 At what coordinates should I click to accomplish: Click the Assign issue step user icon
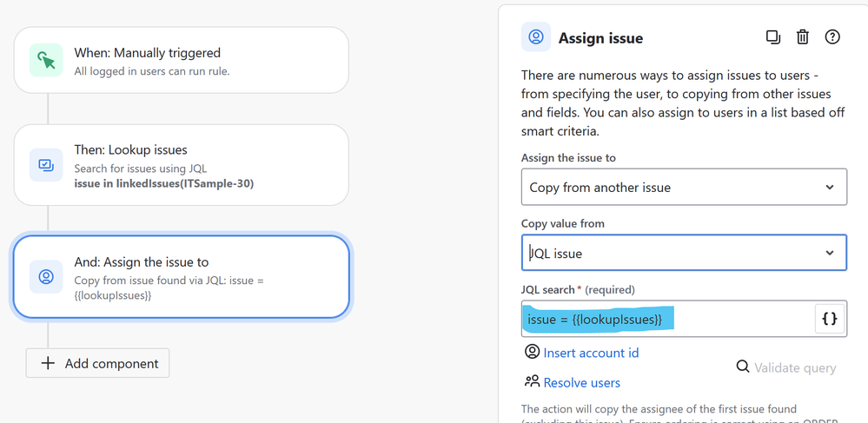[46, 277]
